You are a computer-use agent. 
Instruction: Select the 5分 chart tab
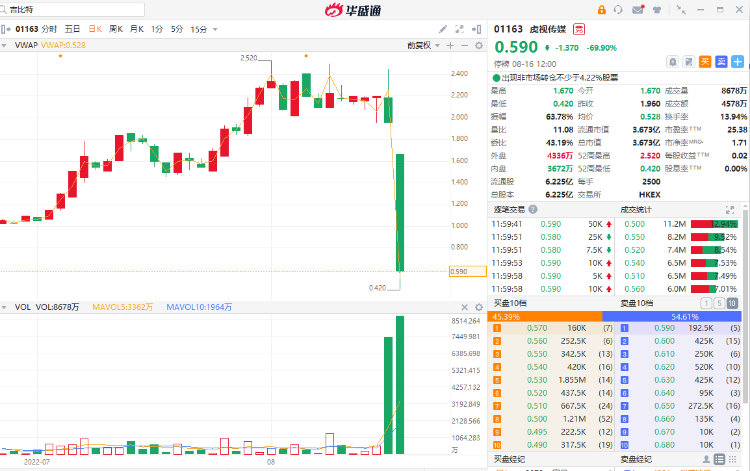[177, 29]
